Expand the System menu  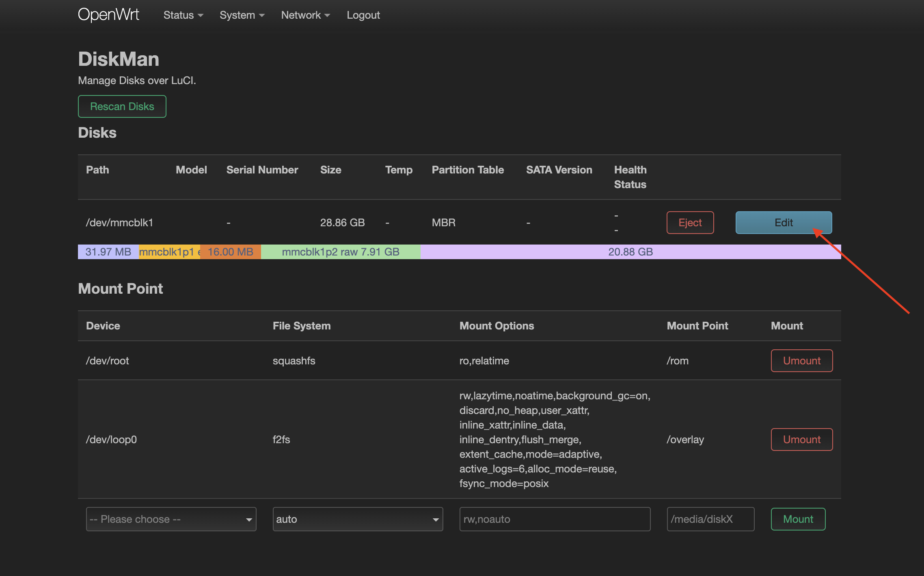point(242,15)
